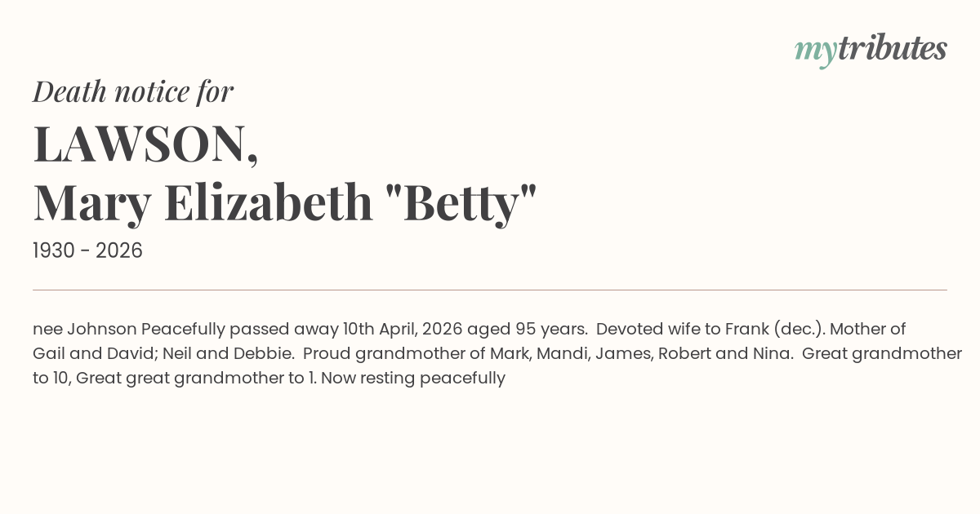Click the text "aged 95 years"
980x514 pixels.
(x=528, y=330)
